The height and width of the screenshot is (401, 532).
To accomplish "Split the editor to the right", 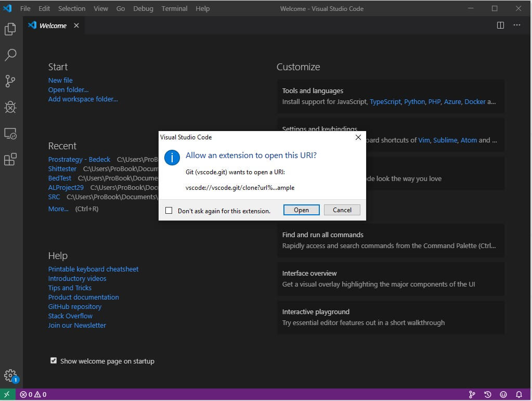I will pyautogui.click(x=500, y=25).
